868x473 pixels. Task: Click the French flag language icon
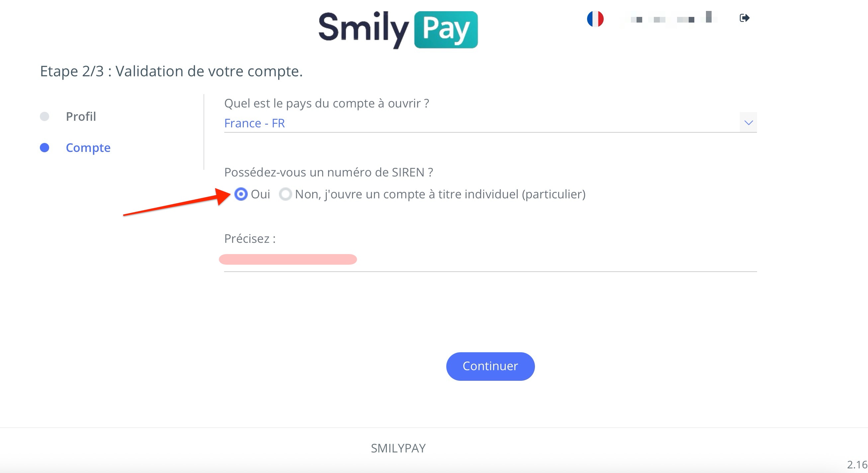coord(595,19)
